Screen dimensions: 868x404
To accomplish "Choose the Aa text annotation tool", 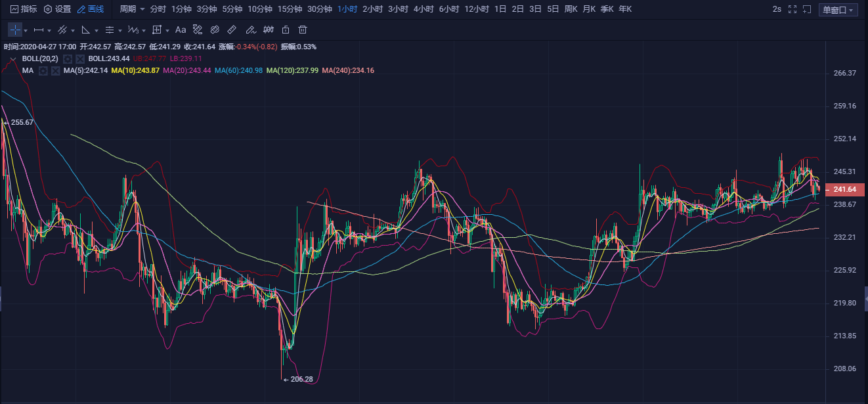I will point(181,30).
